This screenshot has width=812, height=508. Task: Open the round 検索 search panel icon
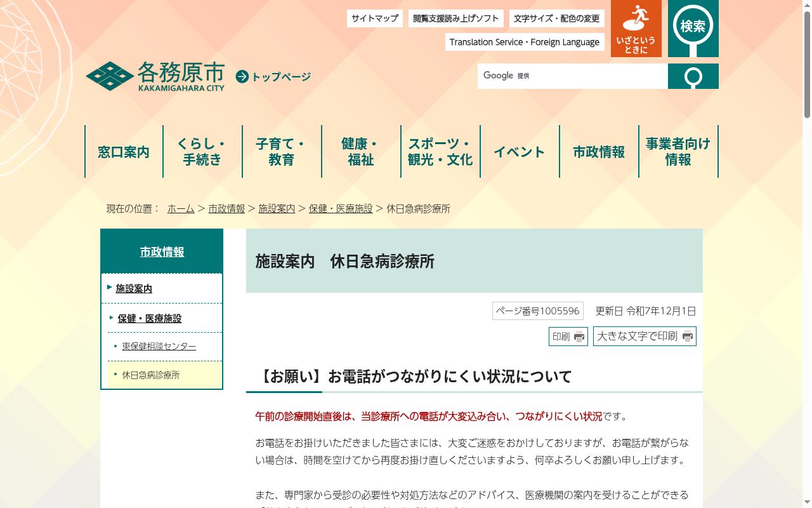693,29
